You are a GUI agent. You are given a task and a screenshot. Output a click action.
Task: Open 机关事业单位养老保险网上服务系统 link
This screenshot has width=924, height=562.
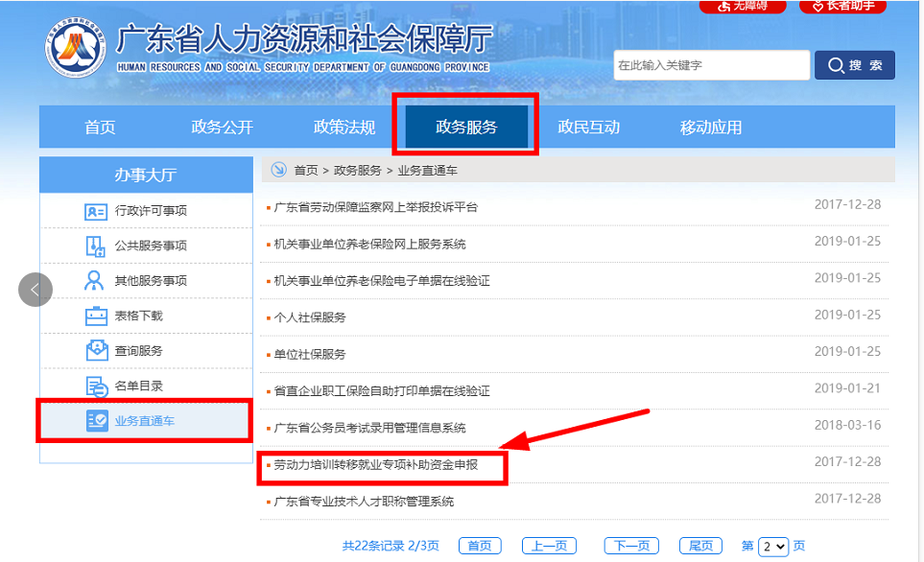[370, 244]
